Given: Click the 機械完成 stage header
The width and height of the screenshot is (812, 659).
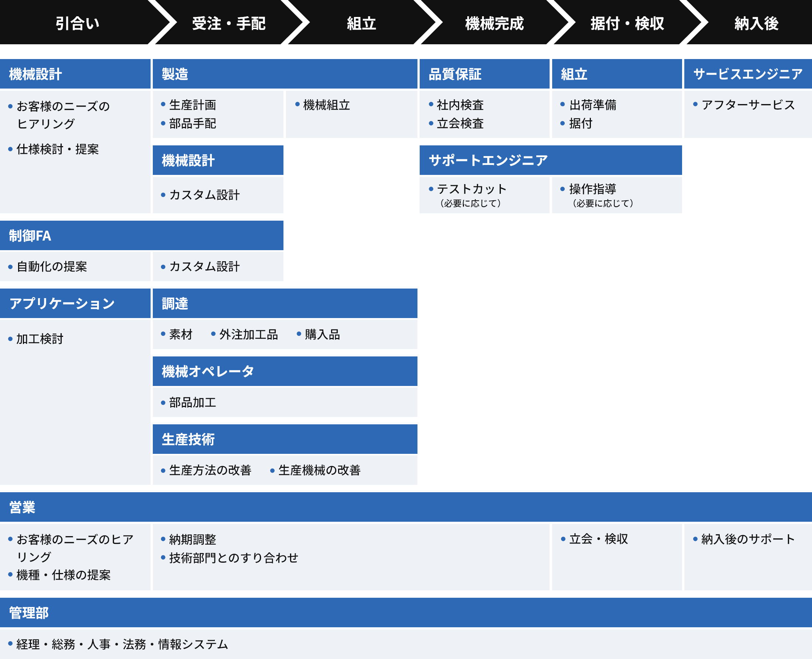Looking at the screenshot, I should [494, 24].
